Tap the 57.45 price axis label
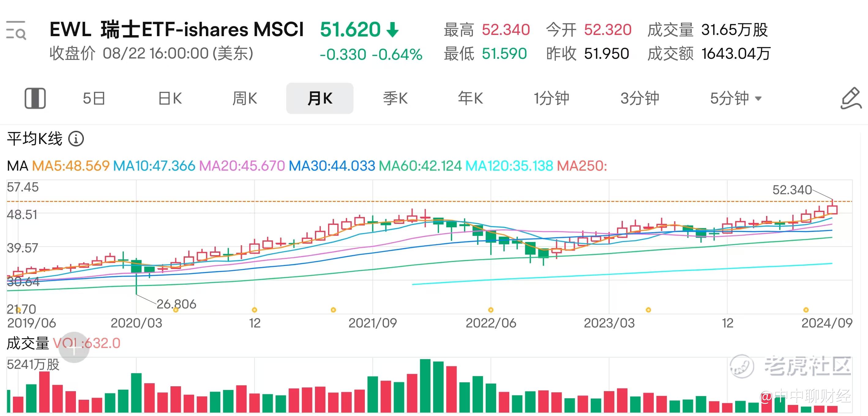This screenshot has width=868, height=416. tap(23, 187)
